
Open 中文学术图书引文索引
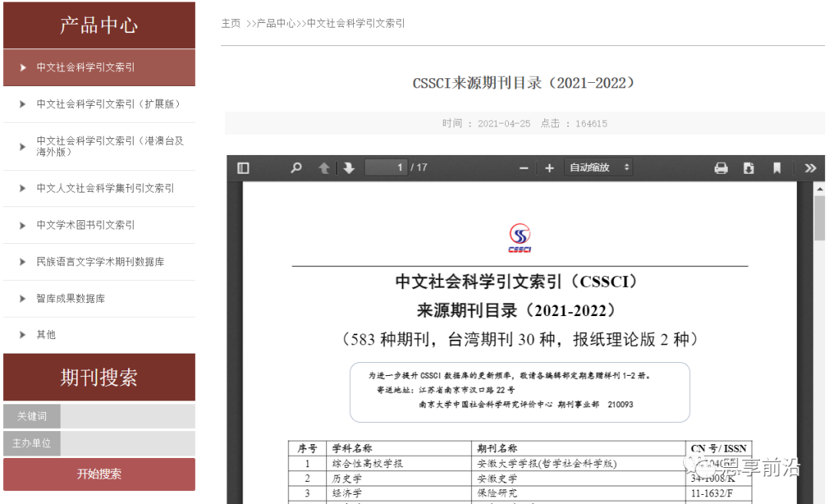(85, 225)
